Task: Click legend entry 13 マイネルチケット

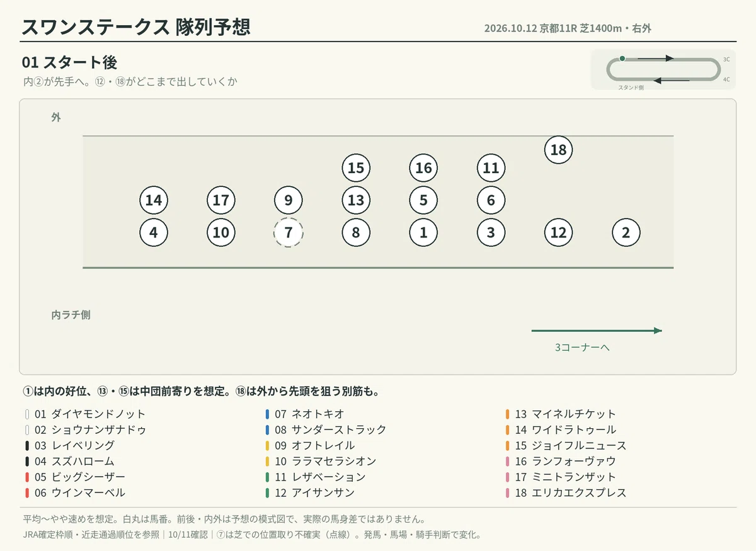Action: (561, 414)
